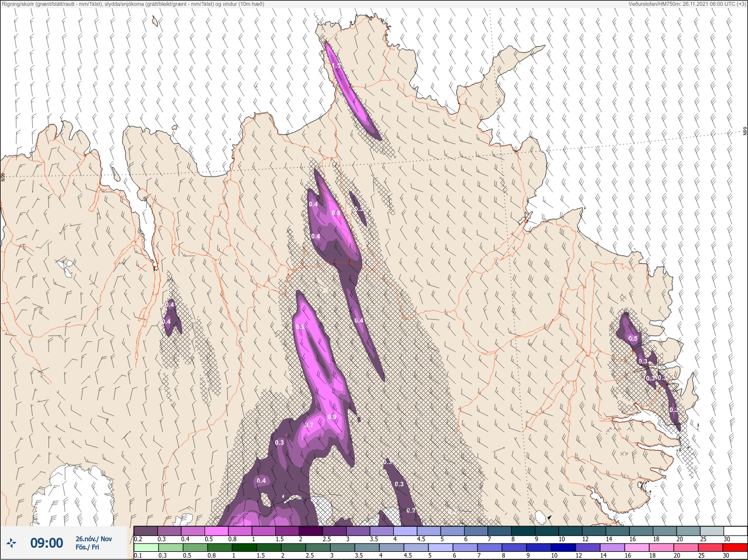Click the '26.nóv./ Nov' date text
This screenshot has height=560, width=748.
(x=93, y=539)
